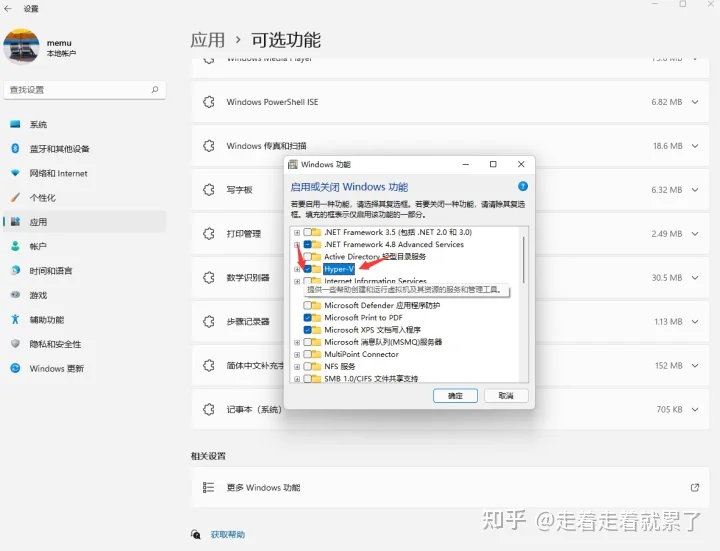This screenshot has width=720, height=551.
Task: Click the list icon beside 更多 Windows 功能
Action: click(x=208, y=487)
